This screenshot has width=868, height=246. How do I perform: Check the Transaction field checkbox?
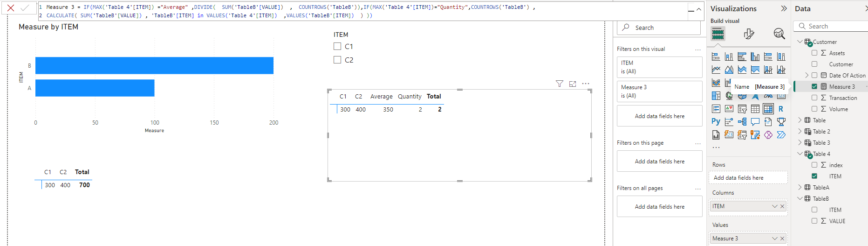pos(814,98)
